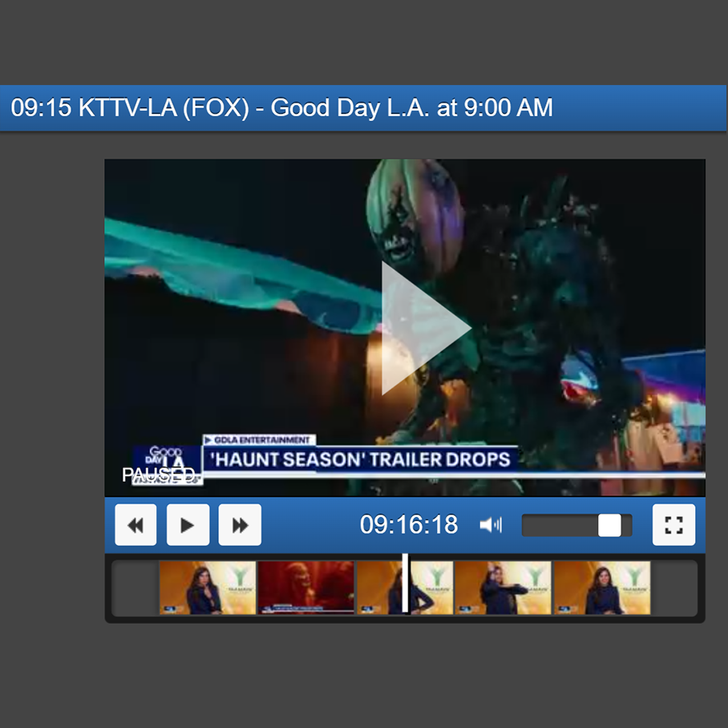
Task: Select the red horror-scene timeline thumbnail
Action: point(306,588)
